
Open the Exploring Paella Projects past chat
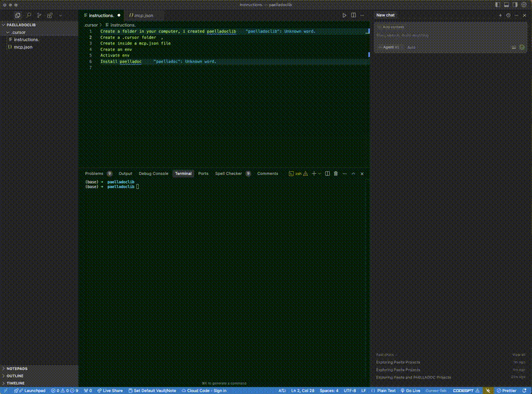[399, 361]
